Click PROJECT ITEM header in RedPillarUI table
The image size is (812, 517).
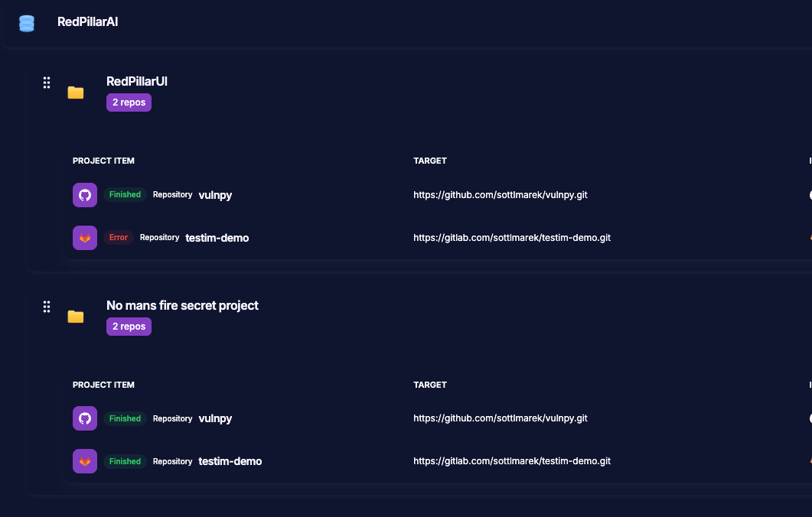coord(103,161)
